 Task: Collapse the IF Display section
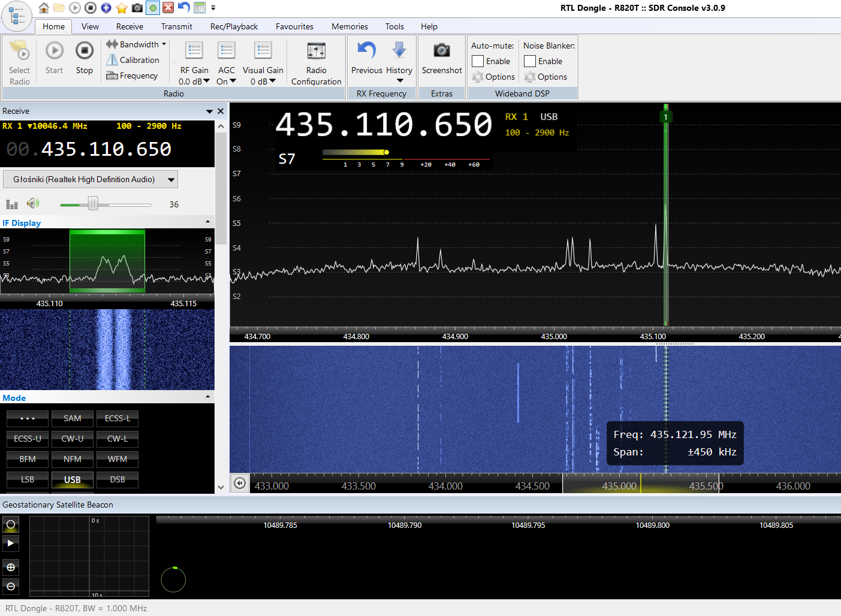tap(208, 222)
